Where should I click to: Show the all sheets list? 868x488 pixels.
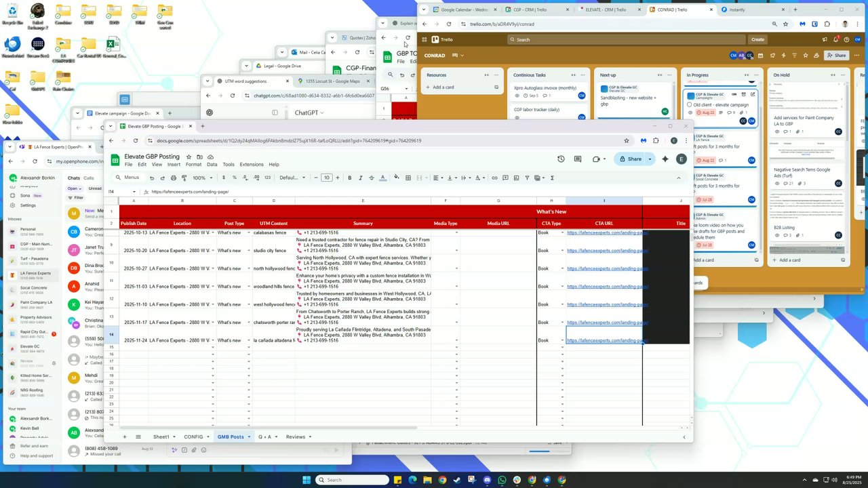coord(138,436)
